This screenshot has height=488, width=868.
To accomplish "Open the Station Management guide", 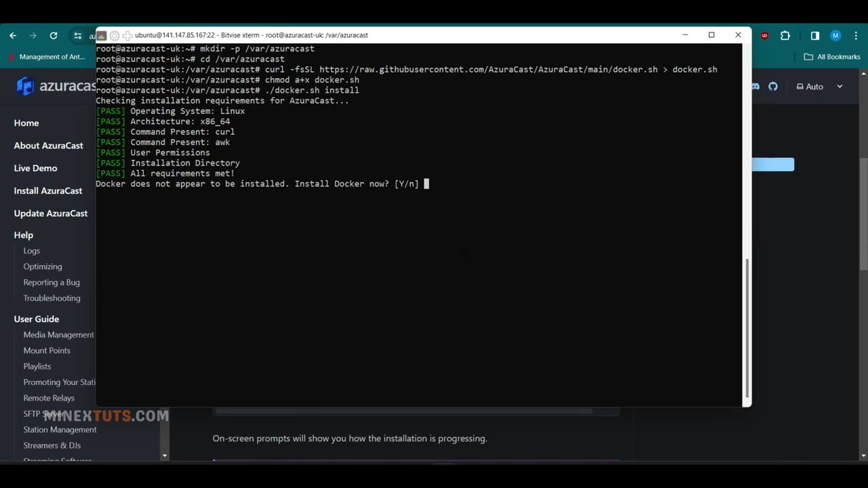I will pyautogui.click(x=60, y=430).
